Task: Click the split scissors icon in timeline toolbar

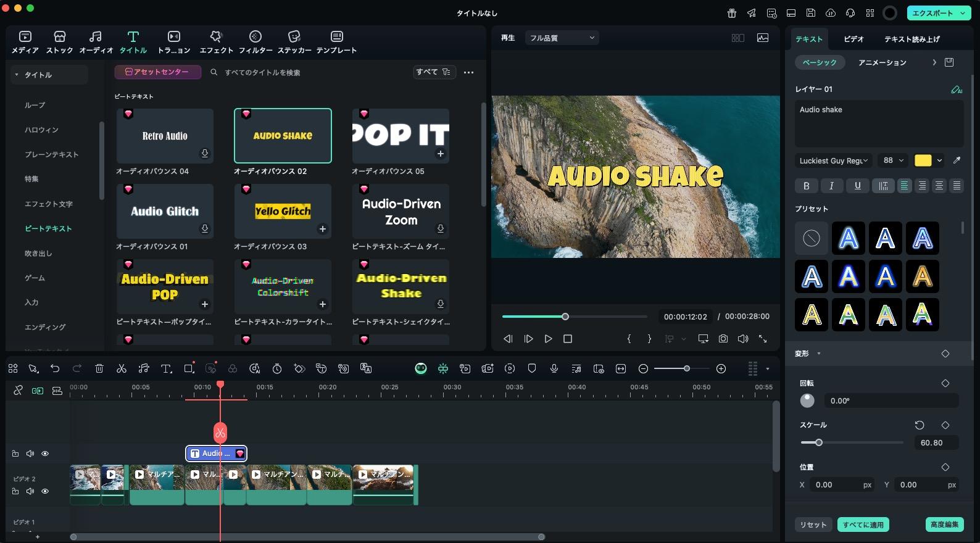Action: tap(122, 368)
